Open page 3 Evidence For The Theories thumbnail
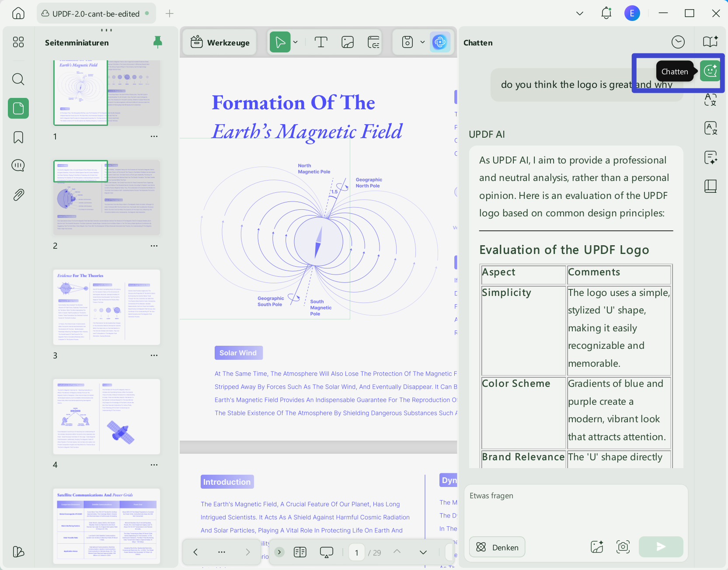The image size is (728, 570). pos(107,307)
